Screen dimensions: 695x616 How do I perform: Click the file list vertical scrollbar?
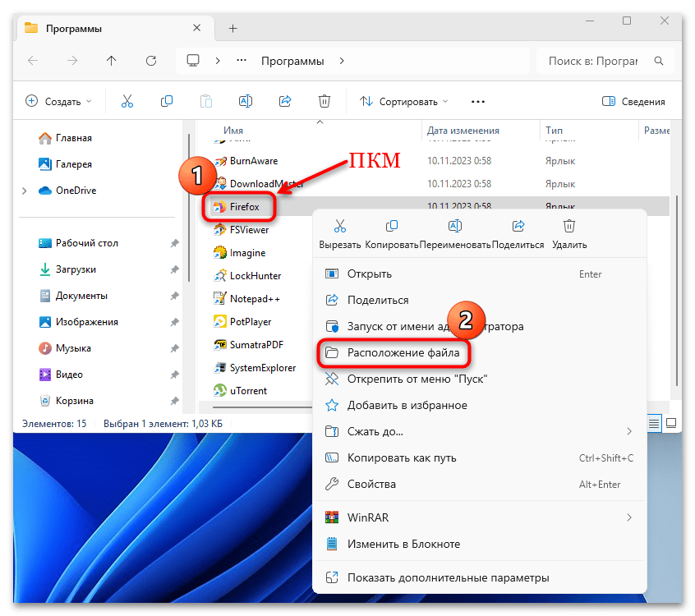(677, 290)
